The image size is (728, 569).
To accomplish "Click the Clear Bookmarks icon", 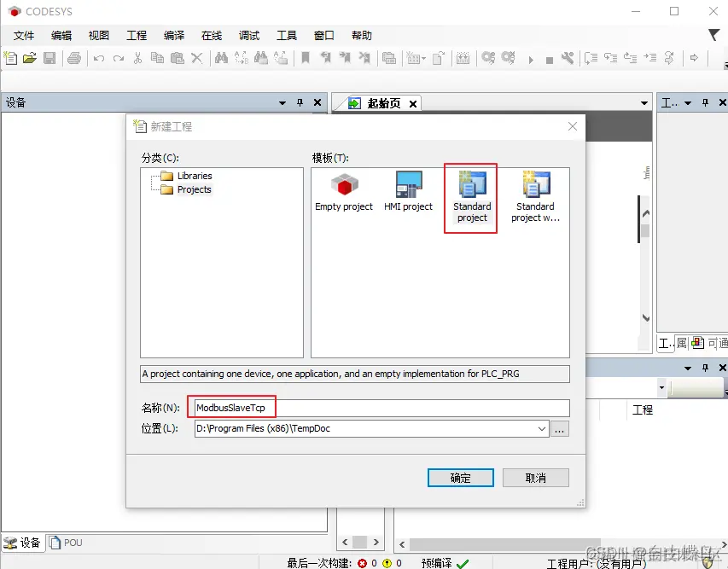I will click(365, 58).
